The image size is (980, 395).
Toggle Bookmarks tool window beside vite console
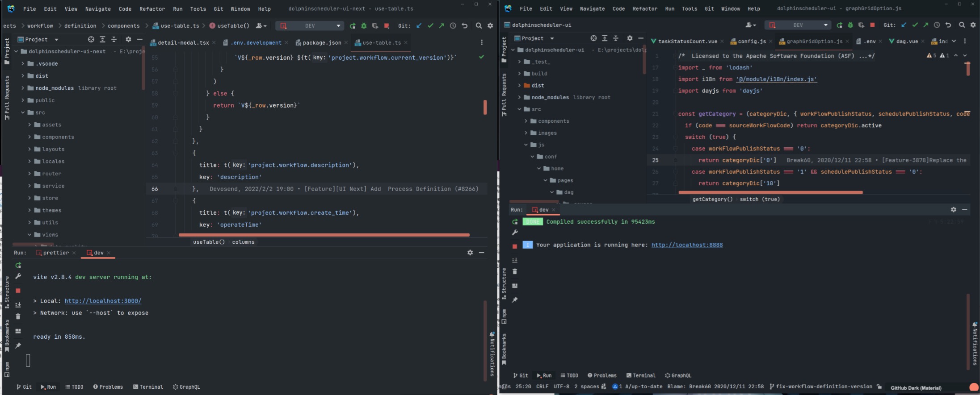click(7, 336)
